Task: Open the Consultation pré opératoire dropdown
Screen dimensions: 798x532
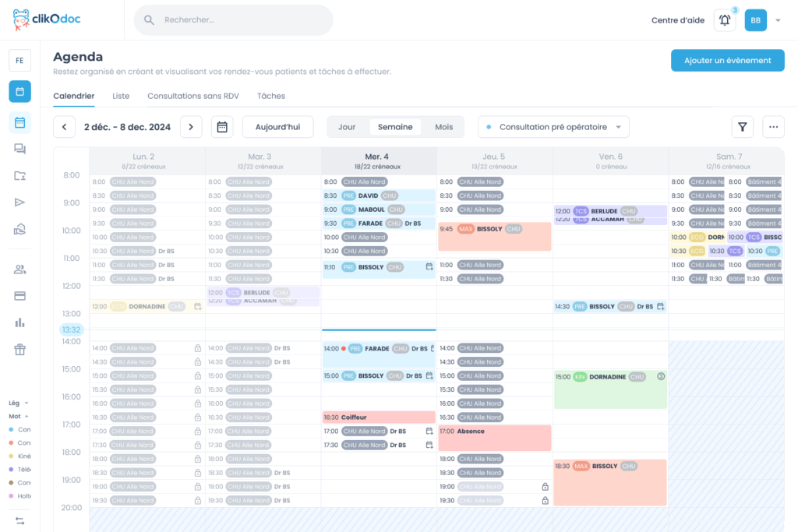Action: point(553,127)
